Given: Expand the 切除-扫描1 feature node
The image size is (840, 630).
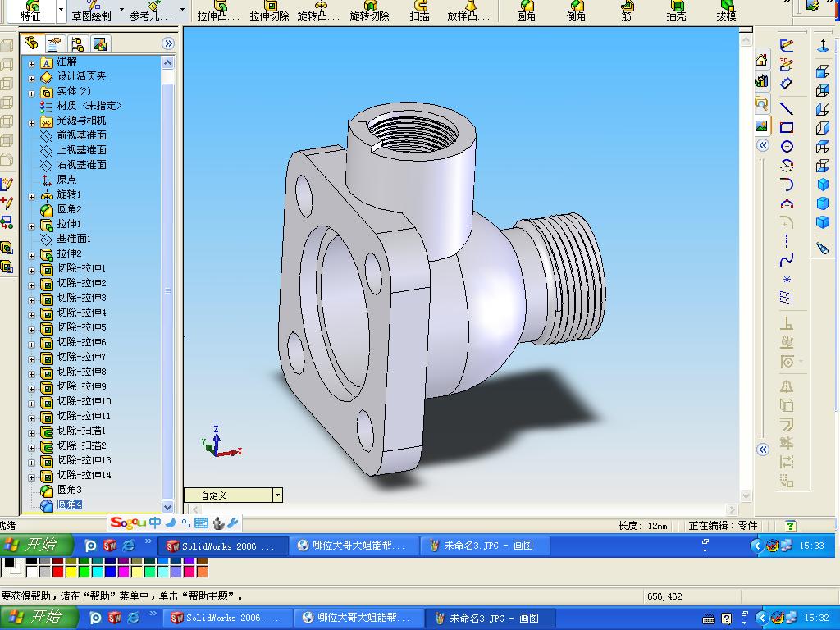Looking at the screenshot, I should 32,433.
